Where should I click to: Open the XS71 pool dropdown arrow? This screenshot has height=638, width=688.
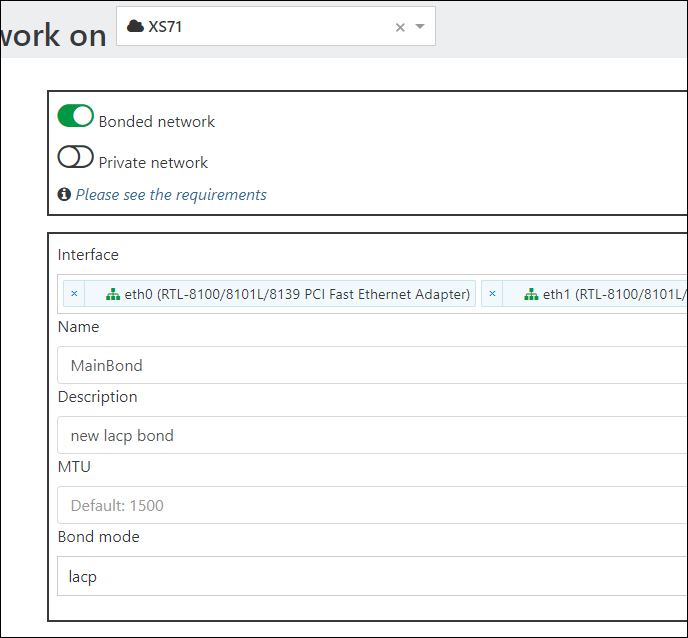coord(420,27)
